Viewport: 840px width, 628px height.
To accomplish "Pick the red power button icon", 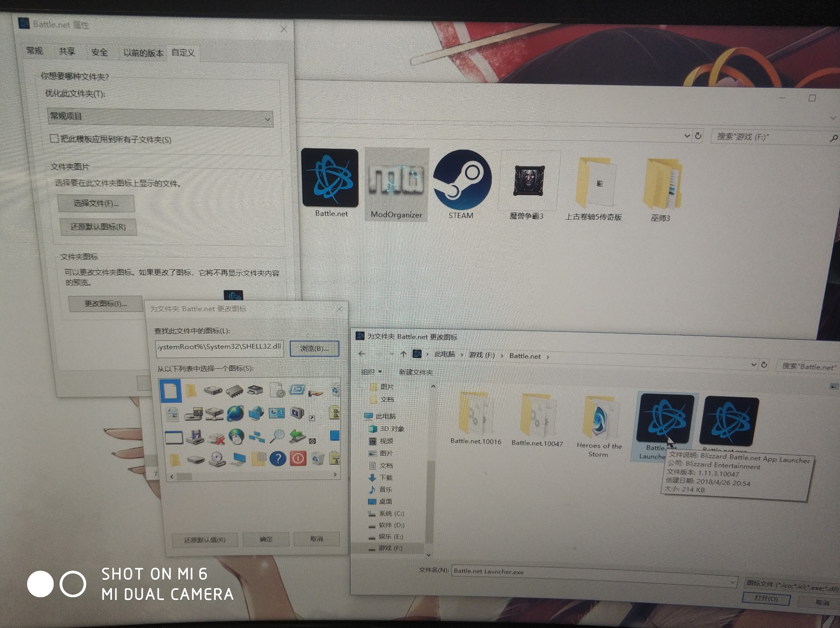I will (298, 458).
